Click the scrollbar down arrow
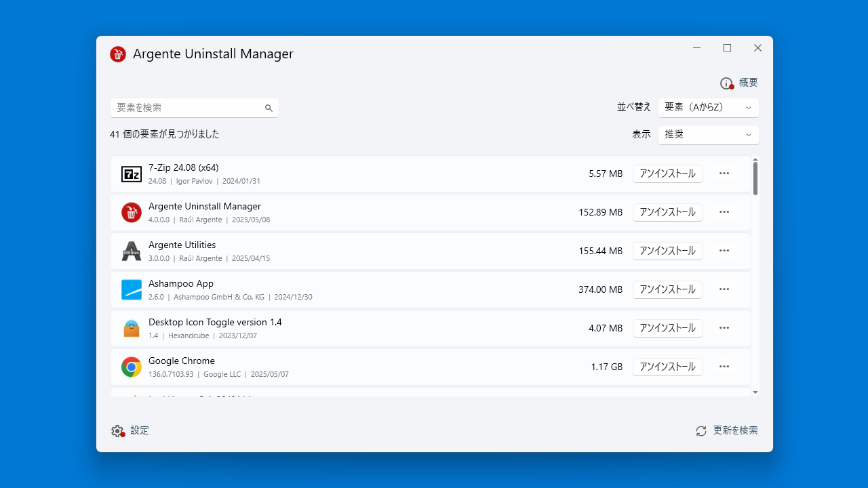The height and width of the screenshot is (488, 868). coord(755,392)
